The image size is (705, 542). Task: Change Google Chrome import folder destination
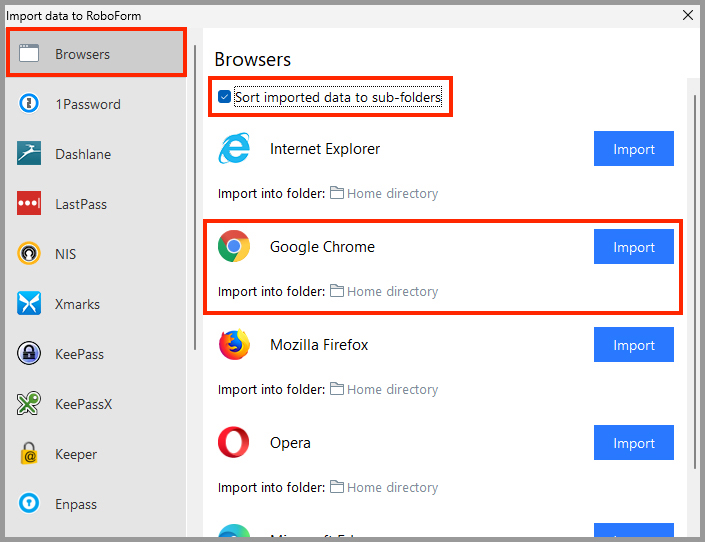384,292
